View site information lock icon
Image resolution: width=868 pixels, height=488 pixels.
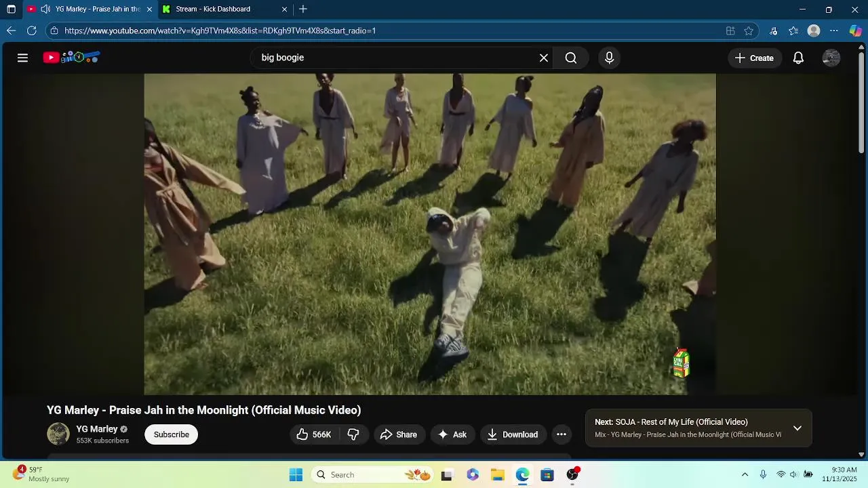tap(54, 30)
